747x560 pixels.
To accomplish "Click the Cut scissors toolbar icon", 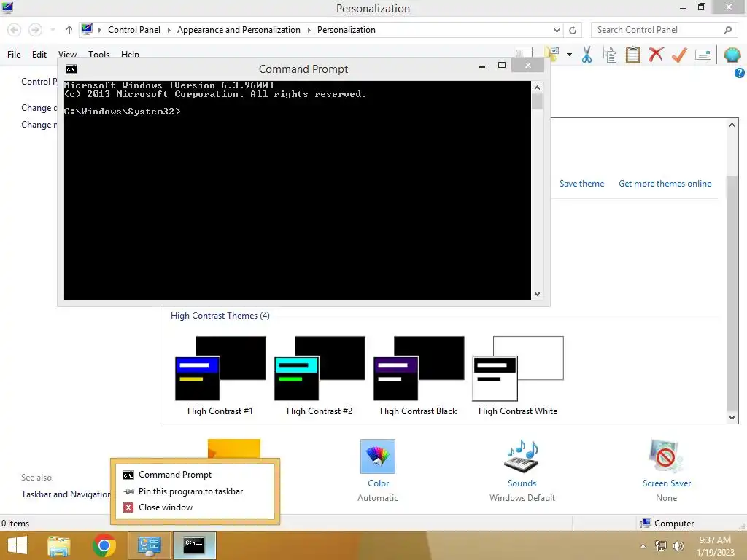I will [x=587, y=55].
